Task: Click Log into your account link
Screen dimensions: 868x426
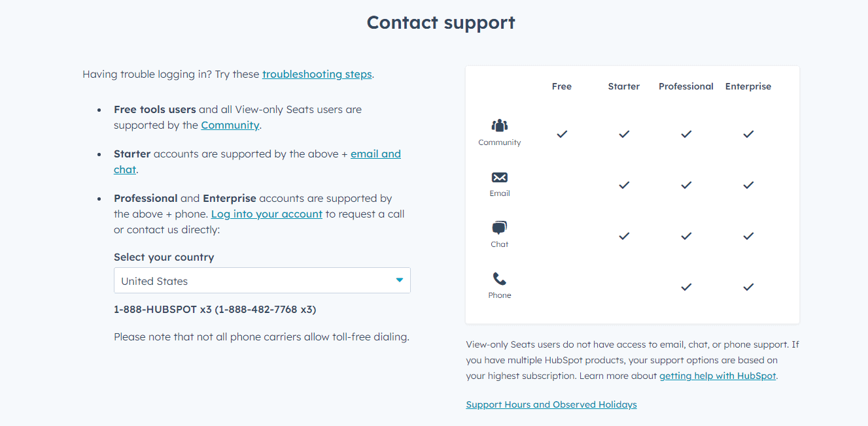Action: [x=267, y=214]
